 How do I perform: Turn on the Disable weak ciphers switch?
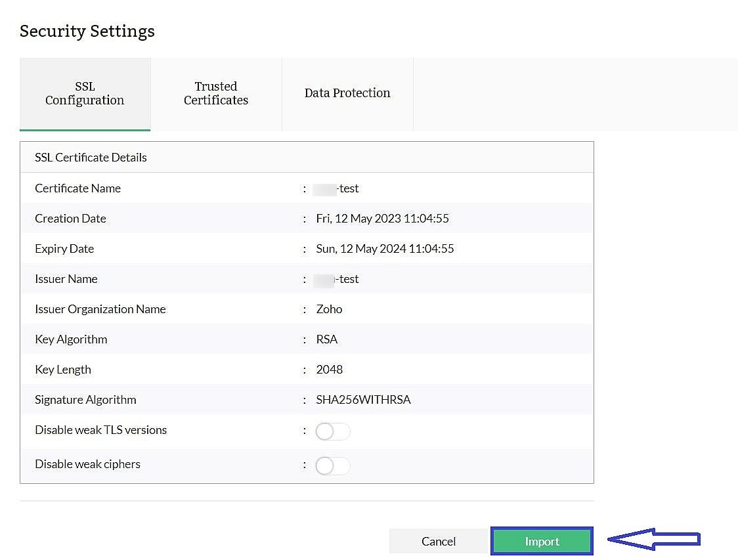pyautogui.click(x=332, y=465)
